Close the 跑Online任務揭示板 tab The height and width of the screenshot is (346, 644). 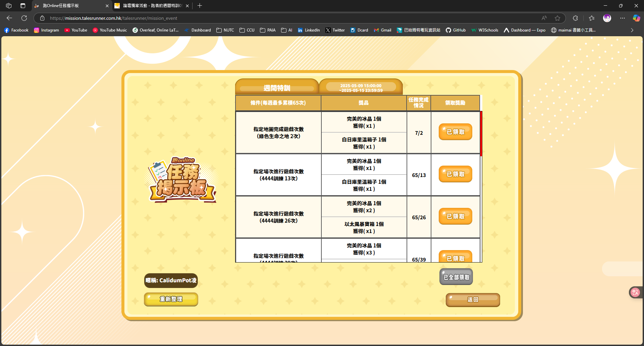[107, 6]
